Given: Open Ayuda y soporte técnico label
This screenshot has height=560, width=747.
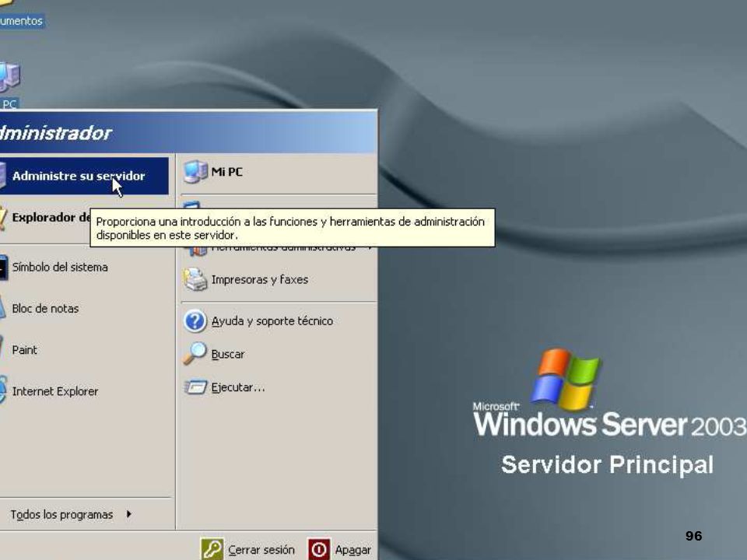Looking at the screenshot, I should click(x=272, y=321).
